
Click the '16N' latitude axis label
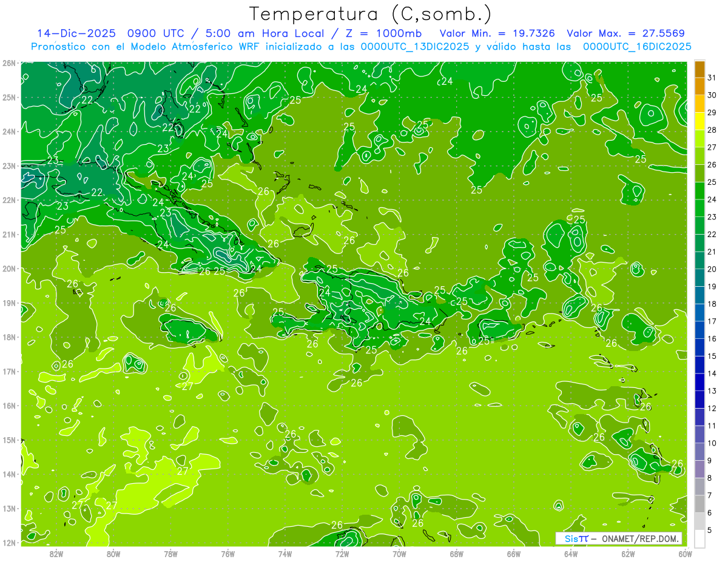(x=8, y=406)
